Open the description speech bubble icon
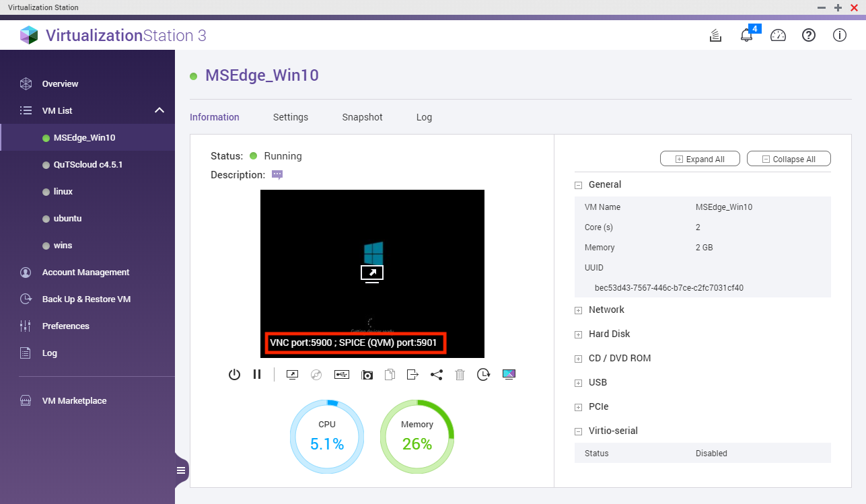866x504 pixels. (277, 175)
